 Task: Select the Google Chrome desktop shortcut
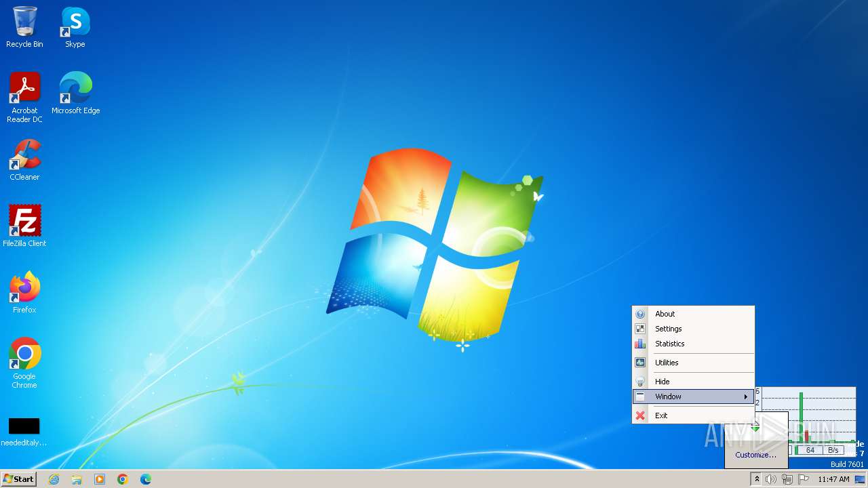point(24,363)
